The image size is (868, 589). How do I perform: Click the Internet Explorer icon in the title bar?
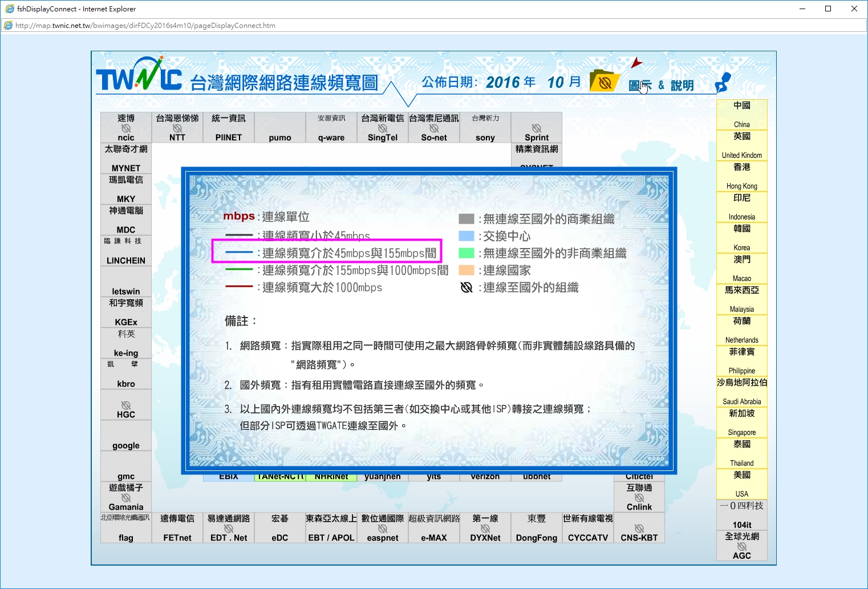pyautogui.click(x=10, y=9)
